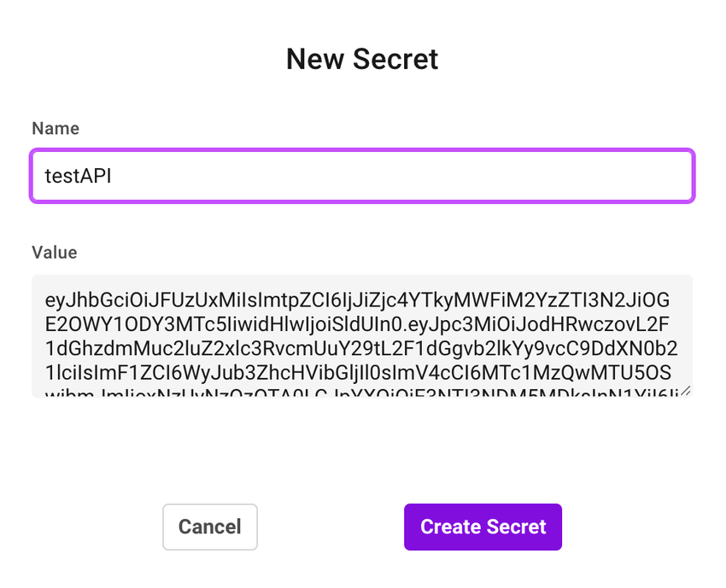Click the first line of the secret value
Viewport: 726px width, 588px height.
click(x=359, y=300)
